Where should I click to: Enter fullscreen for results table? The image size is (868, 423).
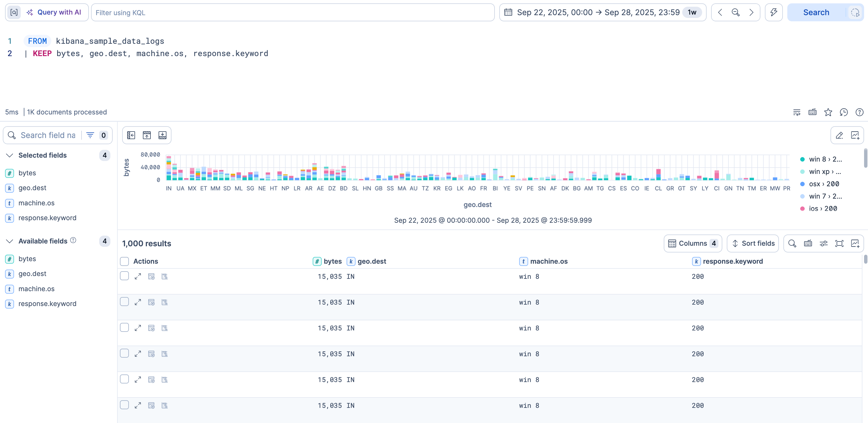tap(839, 243)
